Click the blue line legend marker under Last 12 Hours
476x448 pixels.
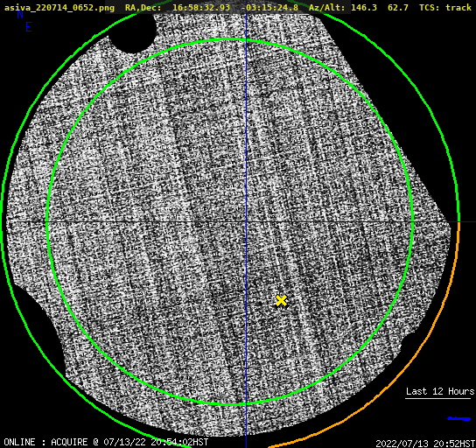(459, 419)
